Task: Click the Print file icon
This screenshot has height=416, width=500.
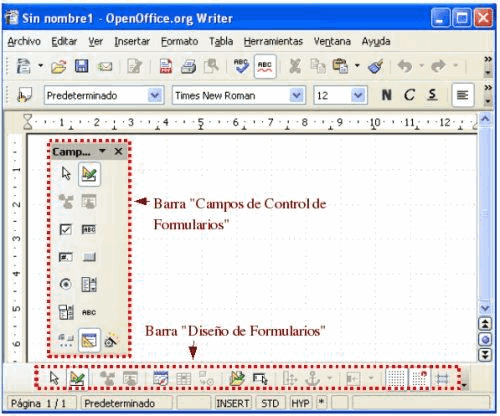Action: (188, 67)
